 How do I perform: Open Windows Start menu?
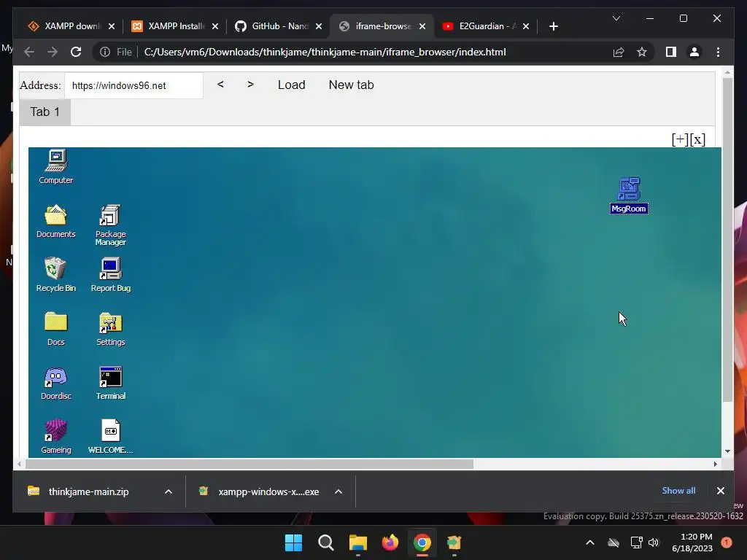coord(293,542)
